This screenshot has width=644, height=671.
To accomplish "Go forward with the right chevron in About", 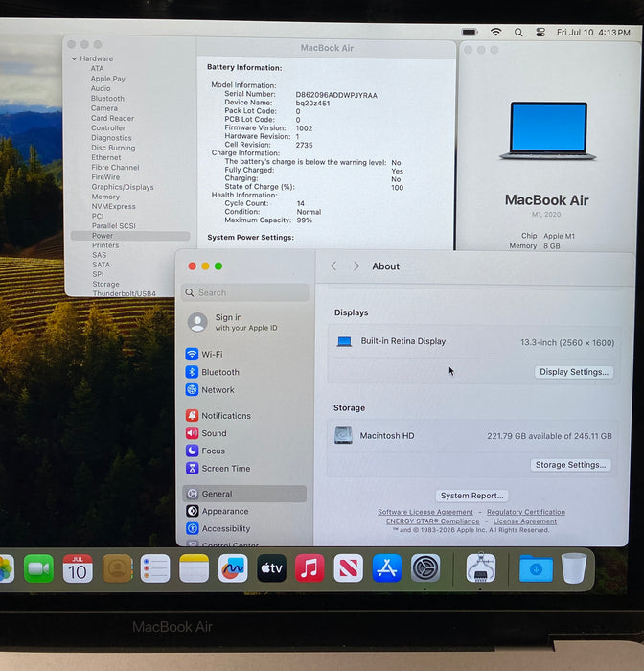I will pyautogui.click(x=356, y=266).
